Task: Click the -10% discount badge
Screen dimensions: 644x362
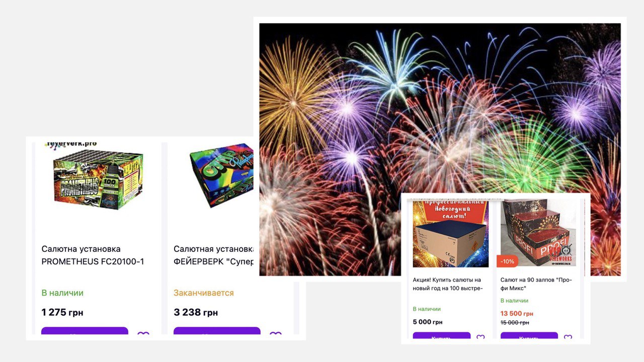Action: (x=508, y=261)
